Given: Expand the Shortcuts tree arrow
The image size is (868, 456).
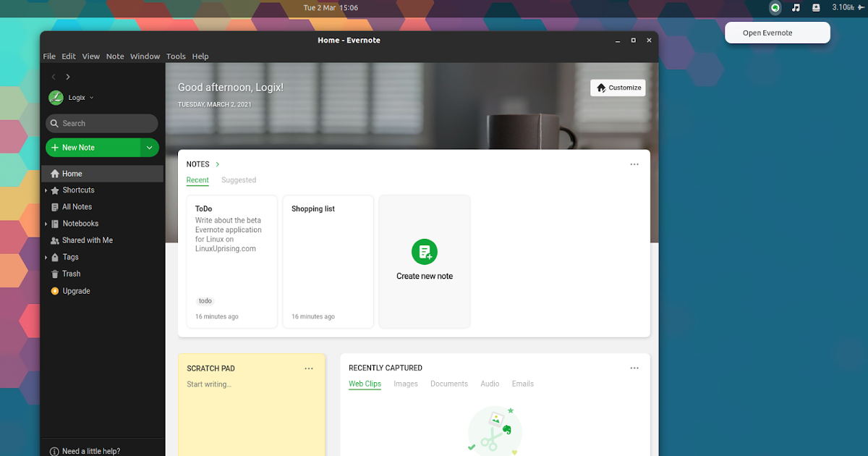Looking at the screenshot, I should [x=46, y=190].
